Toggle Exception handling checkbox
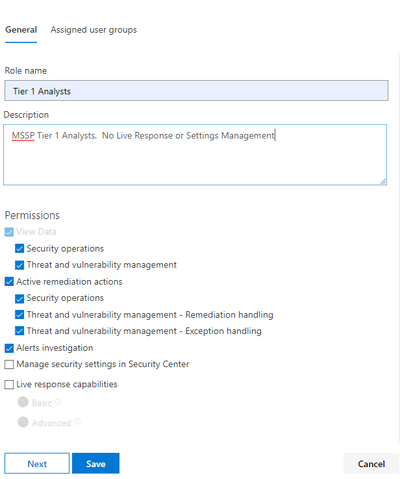The image size is (400, 479). [19, 331]
